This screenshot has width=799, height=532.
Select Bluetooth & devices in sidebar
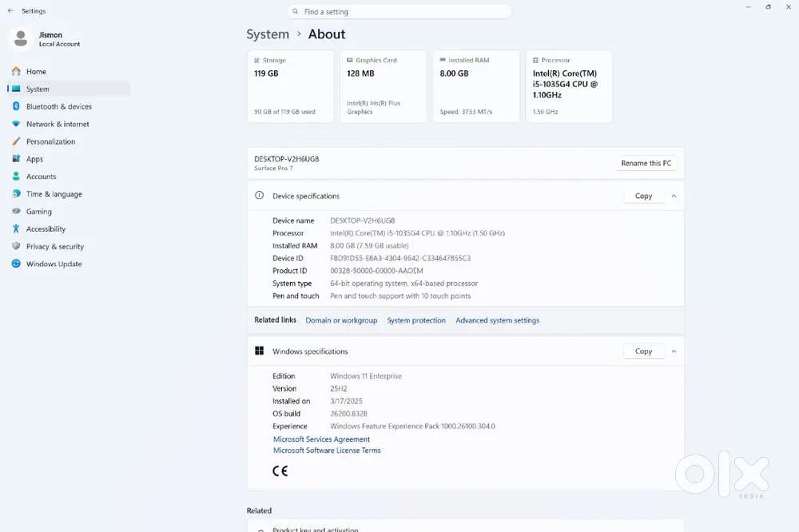pyautogui.click(x=69, y=106)
